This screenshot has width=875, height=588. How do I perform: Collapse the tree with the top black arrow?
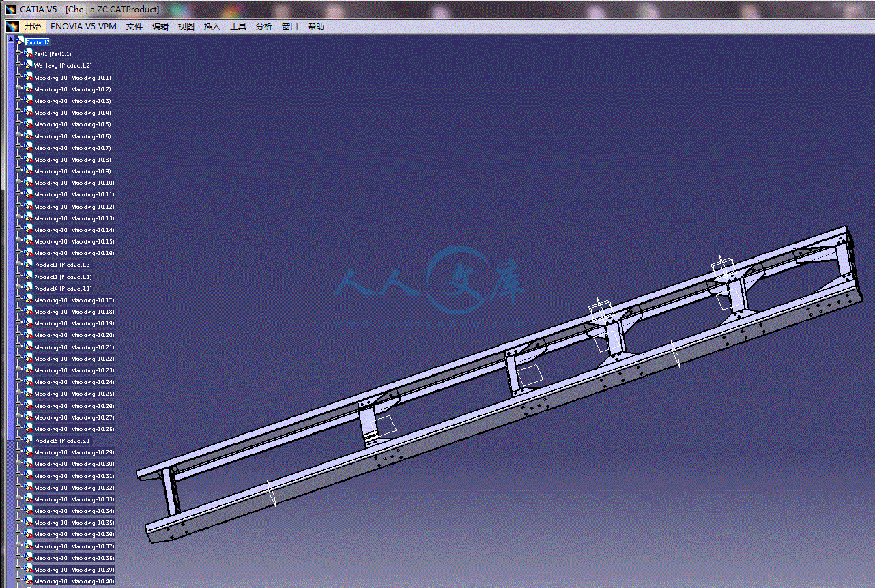tap(10, 39)
